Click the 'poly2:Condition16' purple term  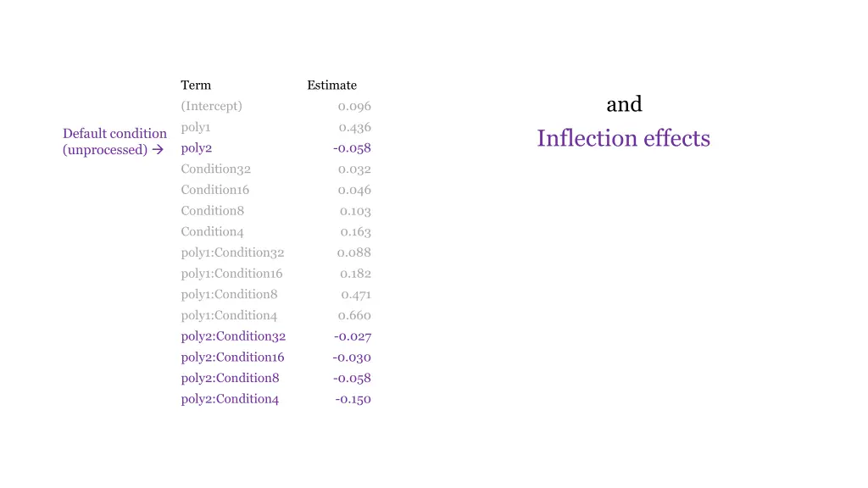(232, 358)
